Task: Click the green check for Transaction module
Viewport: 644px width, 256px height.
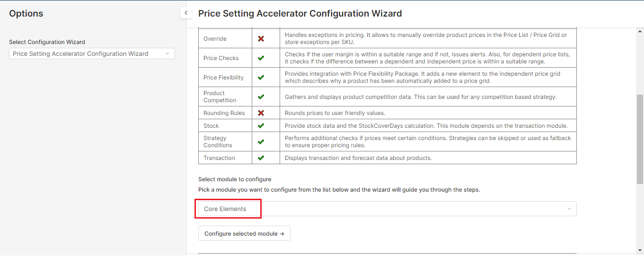Action: [261, 158]
